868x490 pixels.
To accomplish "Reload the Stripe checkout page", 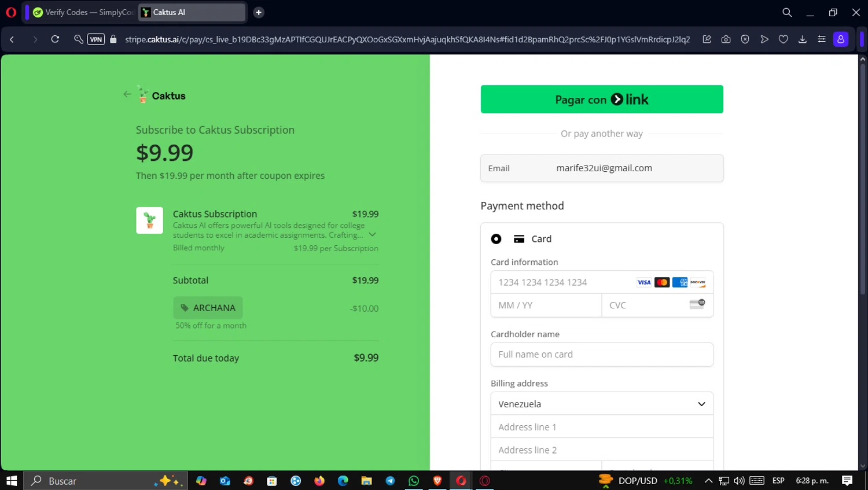I will point(55,39).
